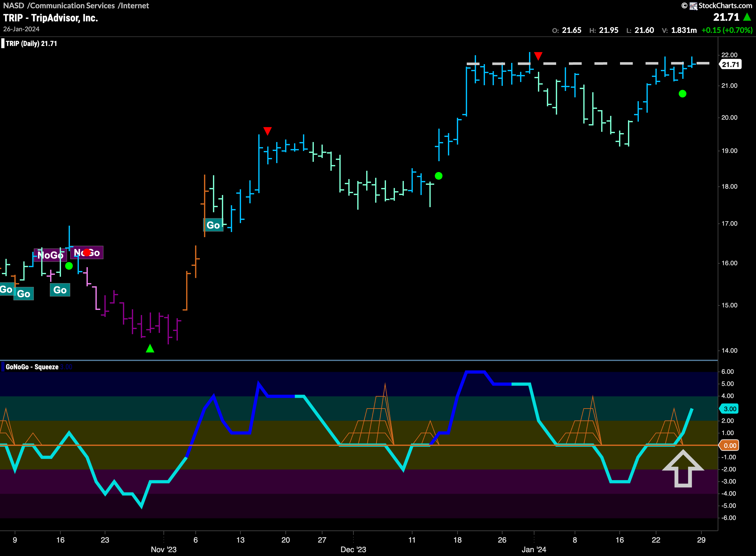Click the change value '+0.15 (+0.70%)'

pos(727,30)
